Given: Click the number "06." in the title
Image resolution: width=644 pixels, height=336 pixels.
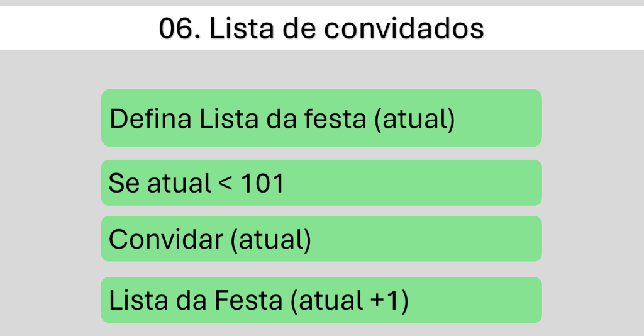Looking at the screenshot, I should (179, 29).
